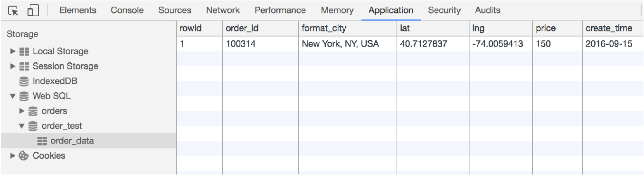Select the row with order 100314

410,44
